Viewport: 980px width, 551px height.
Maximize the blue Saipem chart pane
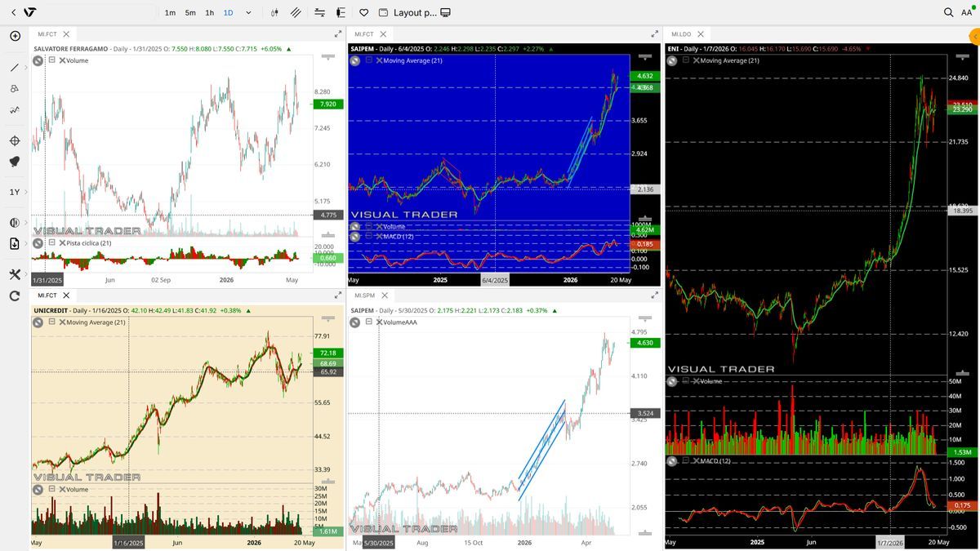pos(654,34)
